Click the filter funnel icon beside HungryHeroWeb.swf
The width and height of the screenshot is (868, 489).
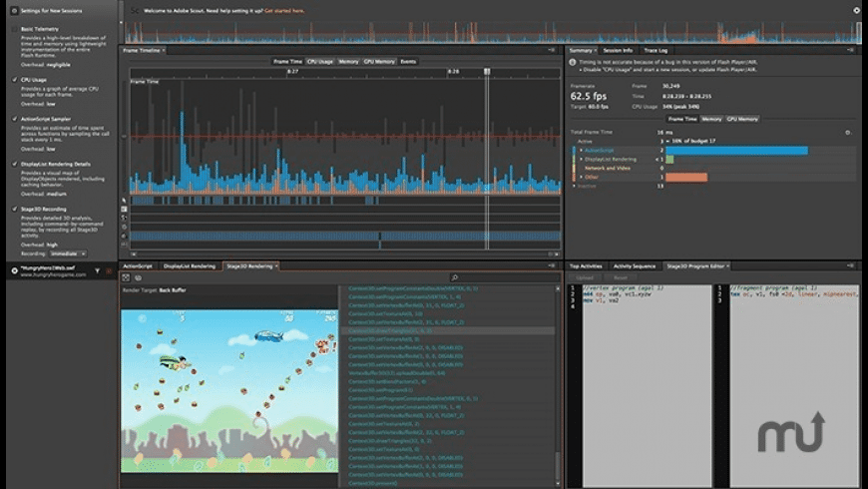click(x=97, y=270)
